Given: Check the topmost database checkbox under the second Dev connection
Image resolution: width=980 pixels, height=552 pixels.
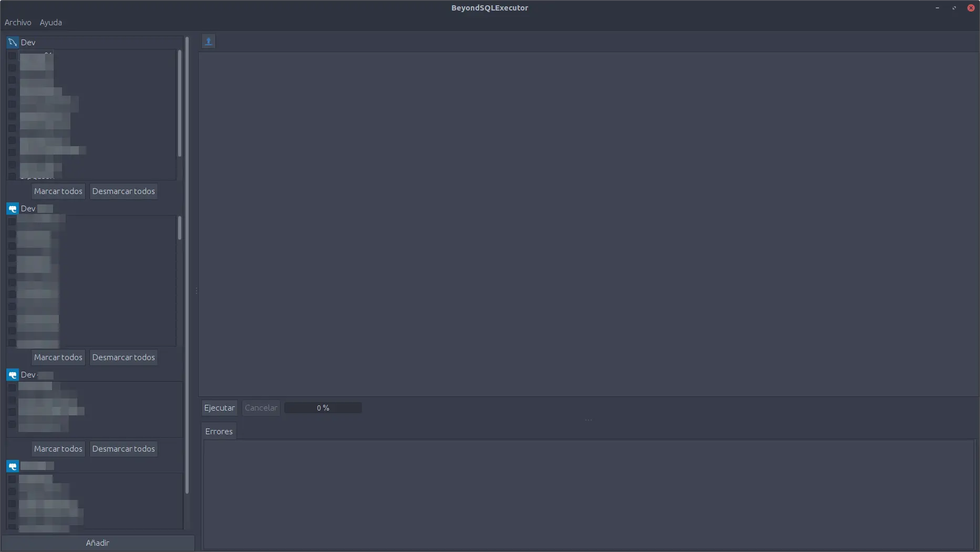Looking at the screenshot, I should click(x=12, y=222).
